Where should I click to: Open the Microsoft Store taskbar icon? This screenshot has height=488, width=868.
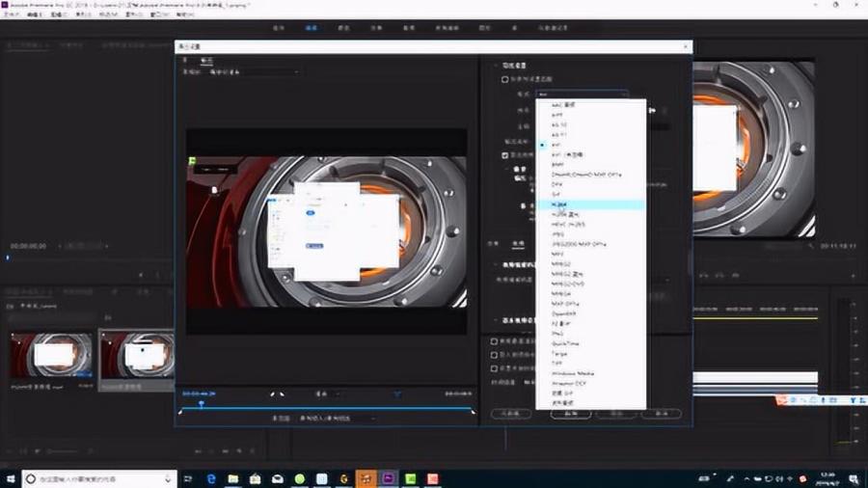[256, 478]
